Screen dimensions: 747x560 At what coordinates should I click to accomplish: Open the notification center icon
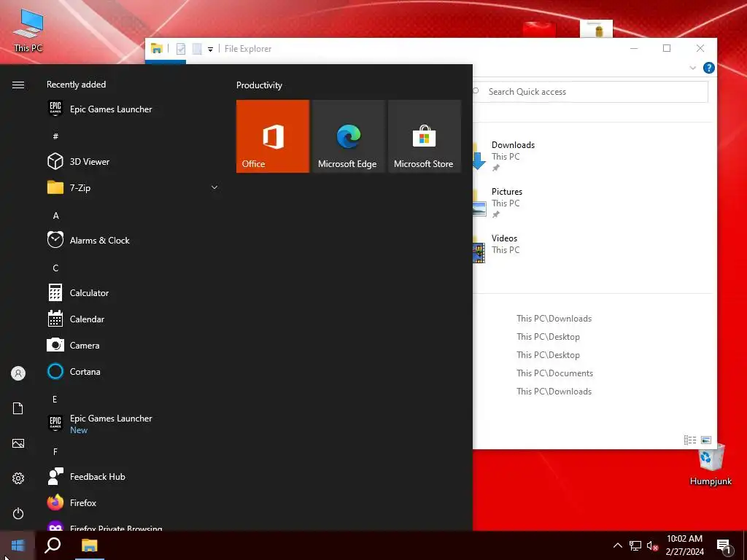click(x=724, y=547)
